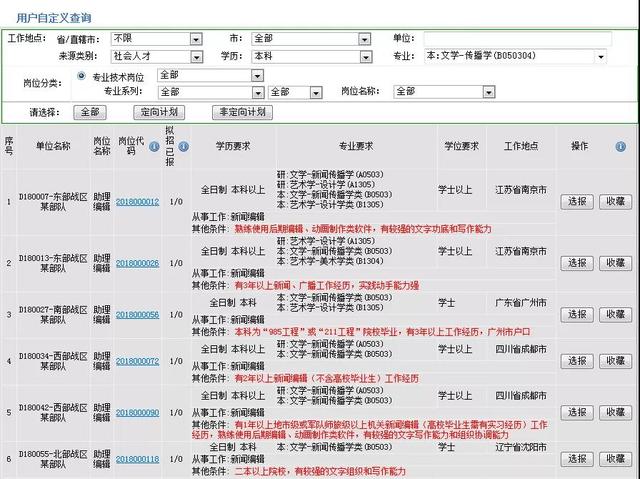Click the red condition text mentioning 广州市户口
This screenshot has height=479, width=640.
pyautogui.click(x=382, y=332)
